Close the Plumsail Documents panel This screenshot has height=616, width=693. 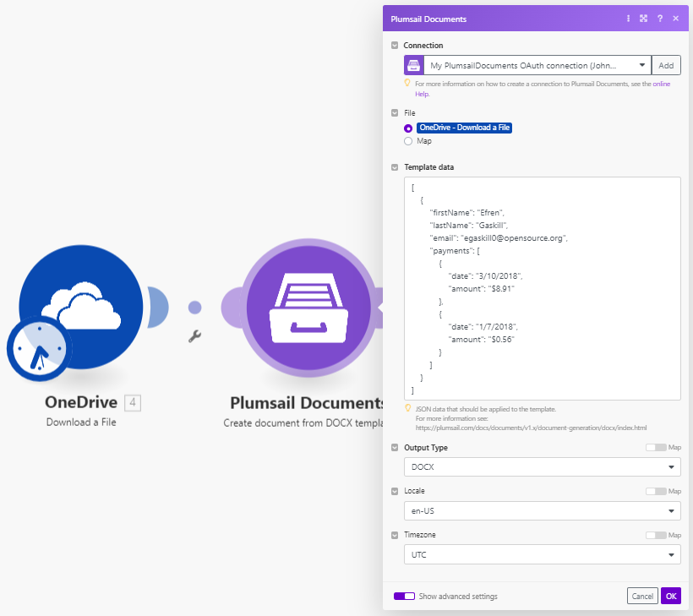point(676,19)
